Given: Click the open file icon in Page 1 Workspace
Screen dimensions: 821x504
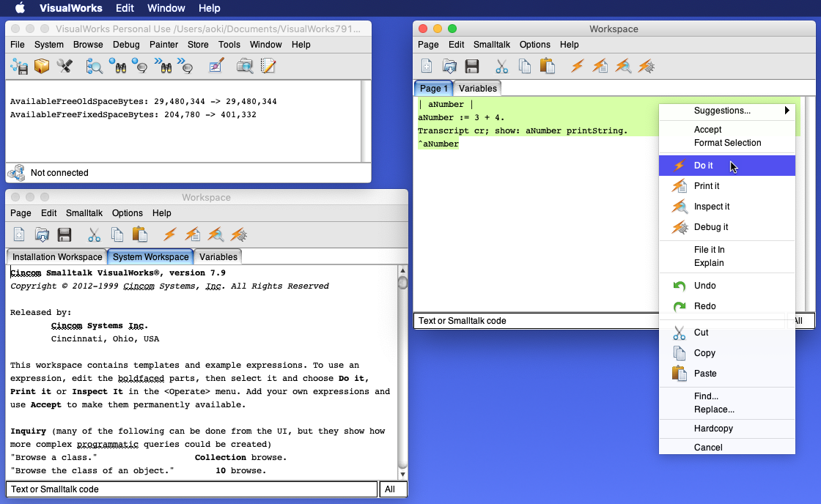Looking at the screenshot, I should 449,67.
